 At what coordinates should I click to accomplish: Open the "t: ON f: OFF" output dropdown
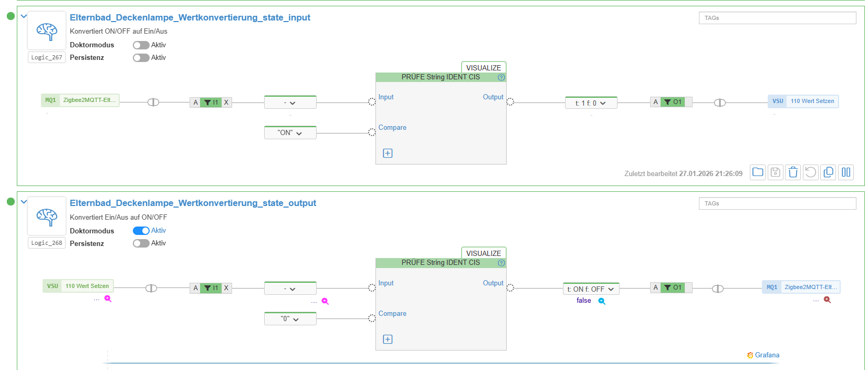click(591, 289)
